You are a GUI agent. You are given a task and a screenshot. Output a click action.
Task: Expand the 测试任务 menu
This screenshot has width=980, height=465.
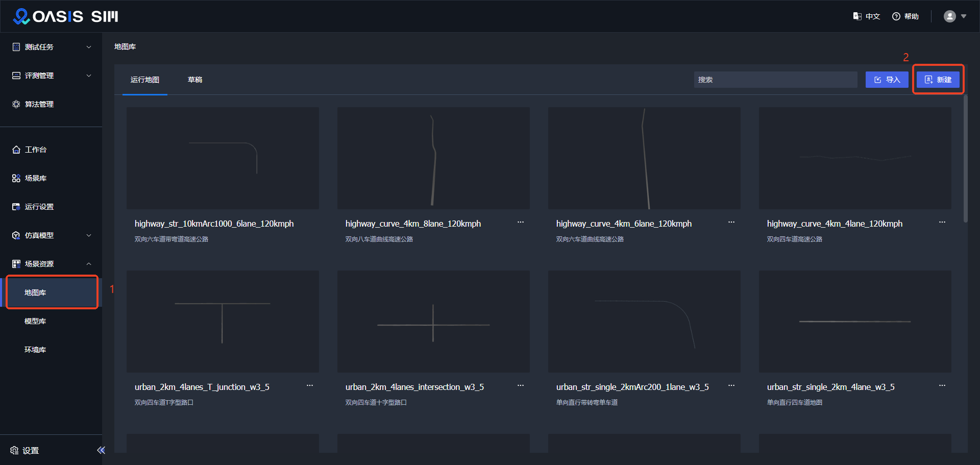coord(51,47)
